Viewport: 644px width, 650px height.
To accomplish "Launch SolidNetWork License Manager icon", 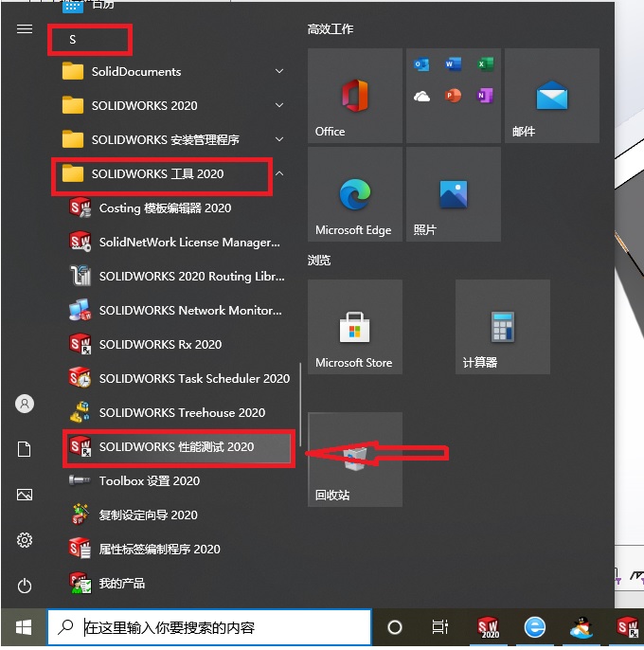I will (80, 242).
